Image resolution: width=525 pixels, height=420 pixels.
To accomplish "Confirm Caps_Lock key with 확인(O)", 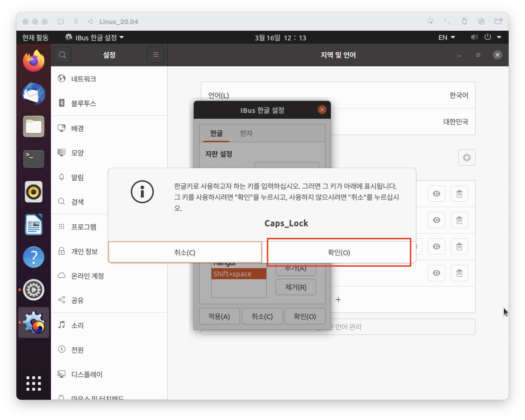I will pyautogui.click(x=339, y=252).
